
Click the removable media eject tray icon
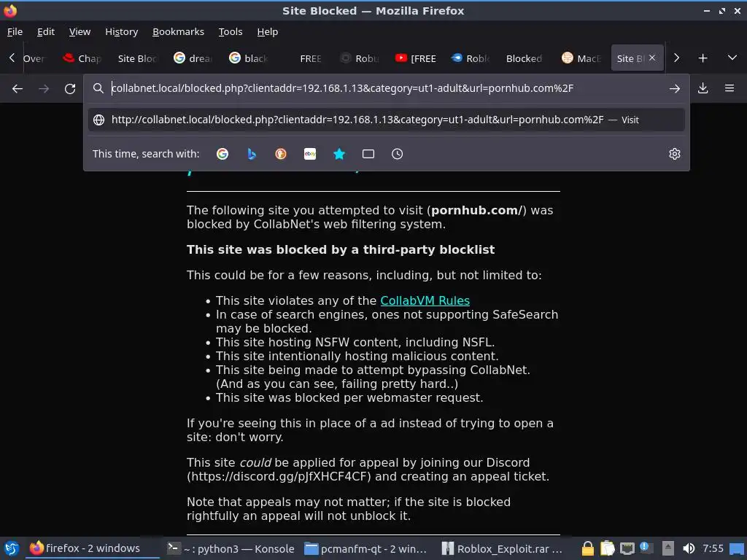[668, 548]
